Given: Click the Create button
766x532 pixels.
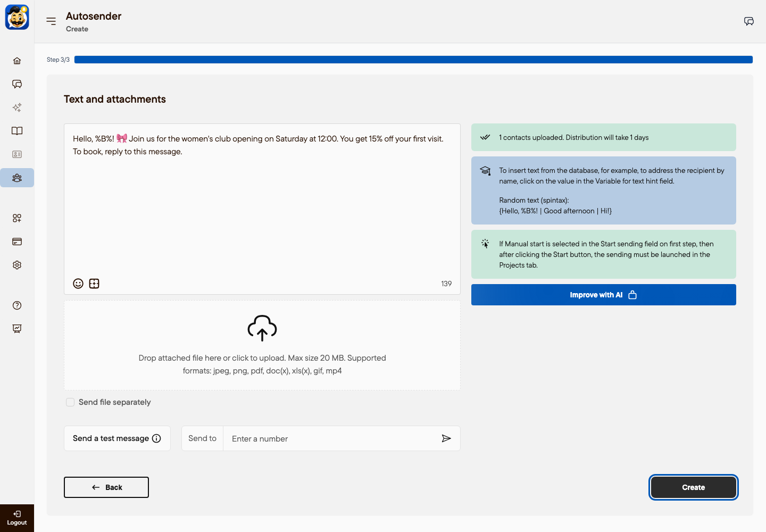Looking at the screenshot, I should [x=694, y=487].
